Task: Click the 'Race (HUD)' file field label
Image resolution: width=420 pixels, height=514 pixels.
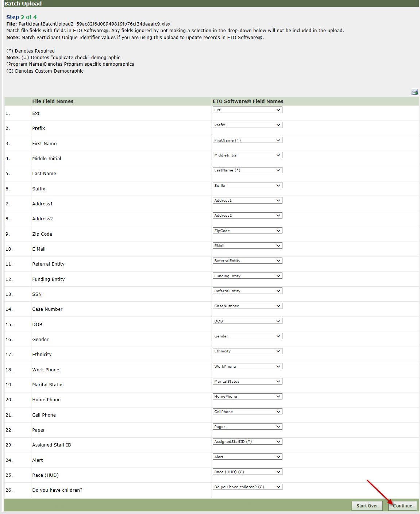Action: coord(46,475)
